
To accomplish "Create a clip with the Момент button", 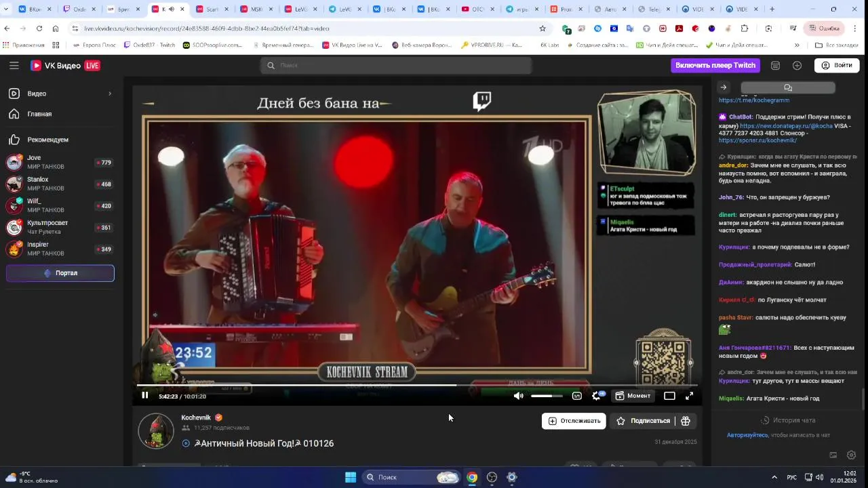I will [x=633, y=396].
